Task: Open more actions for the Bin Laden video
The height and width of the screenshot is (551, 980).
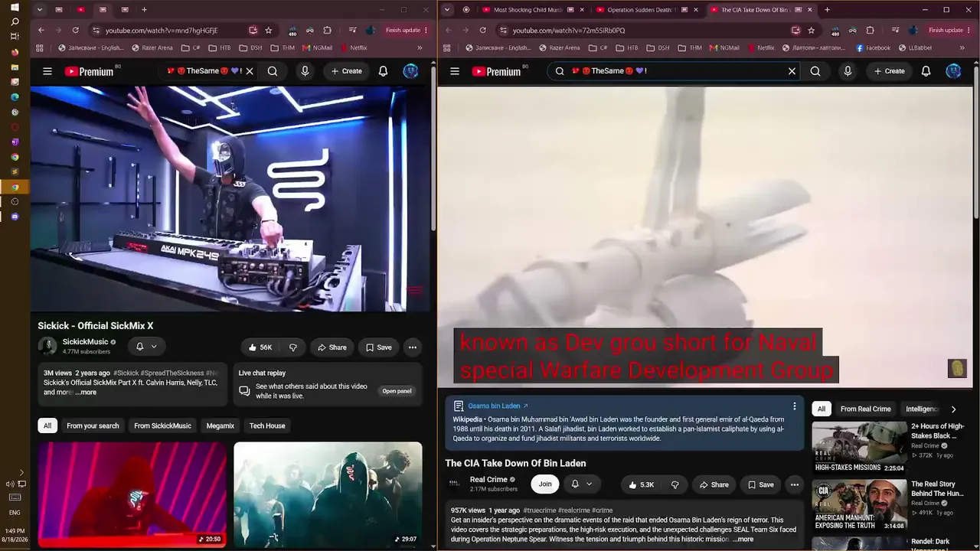Action: pyautogui.click(x=794, y=484)
